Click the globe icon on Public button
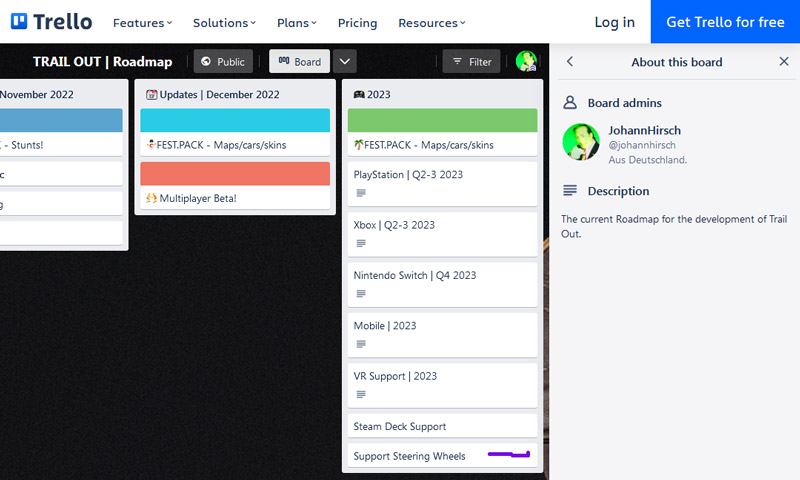 tap(206, 61)
